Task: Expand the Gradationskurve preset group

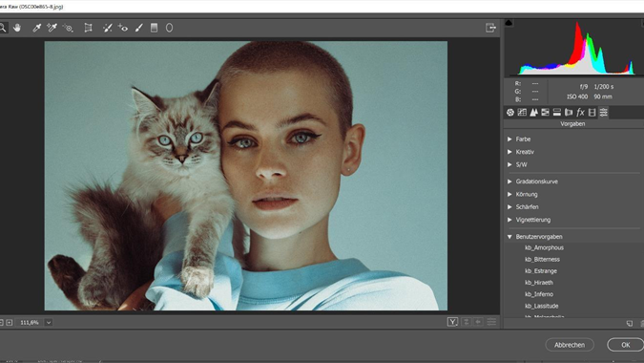Action: [x=509, y=181]
